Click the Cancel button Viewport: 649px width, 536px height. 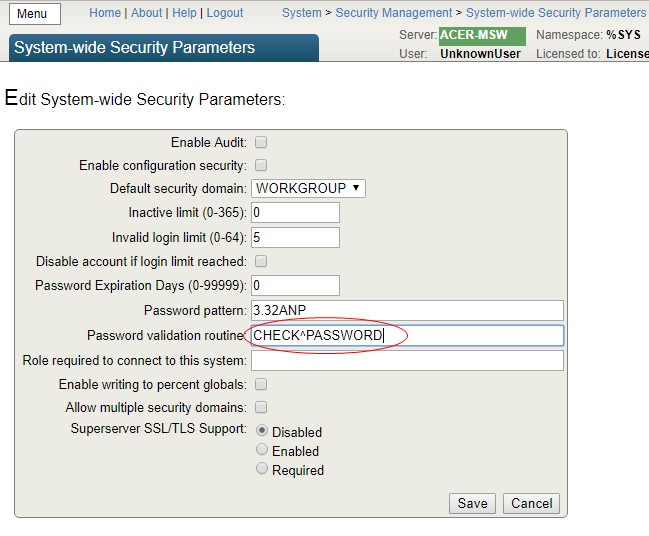pyautogui.click(x=531, y=503)
